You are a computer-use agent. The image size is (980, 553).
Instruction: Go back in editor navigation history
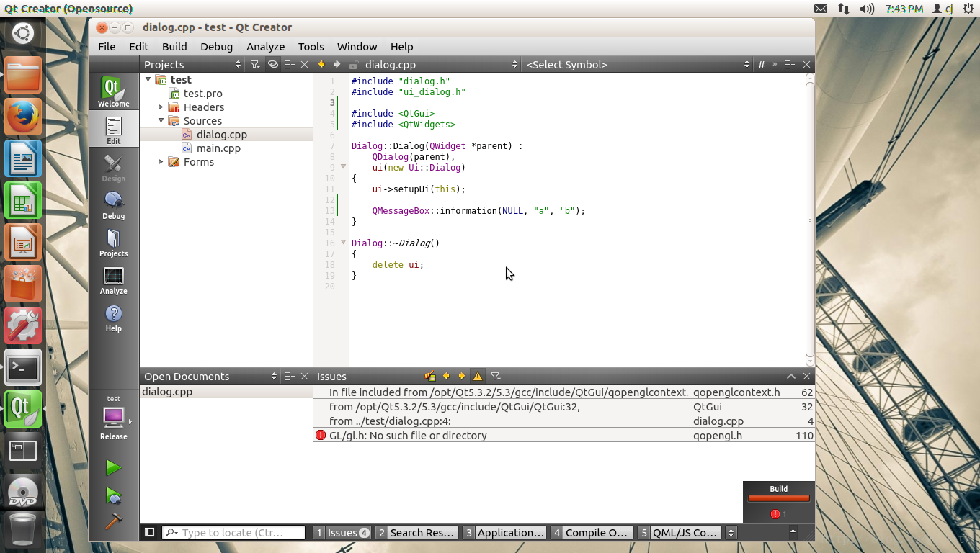click(321, 65)
